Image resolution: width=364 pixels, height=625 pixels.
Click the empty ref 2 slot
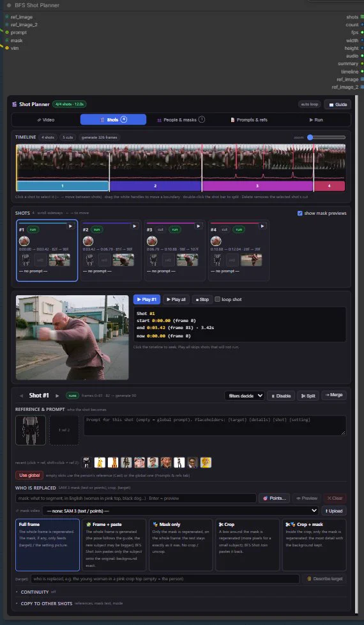coord(64,431)
